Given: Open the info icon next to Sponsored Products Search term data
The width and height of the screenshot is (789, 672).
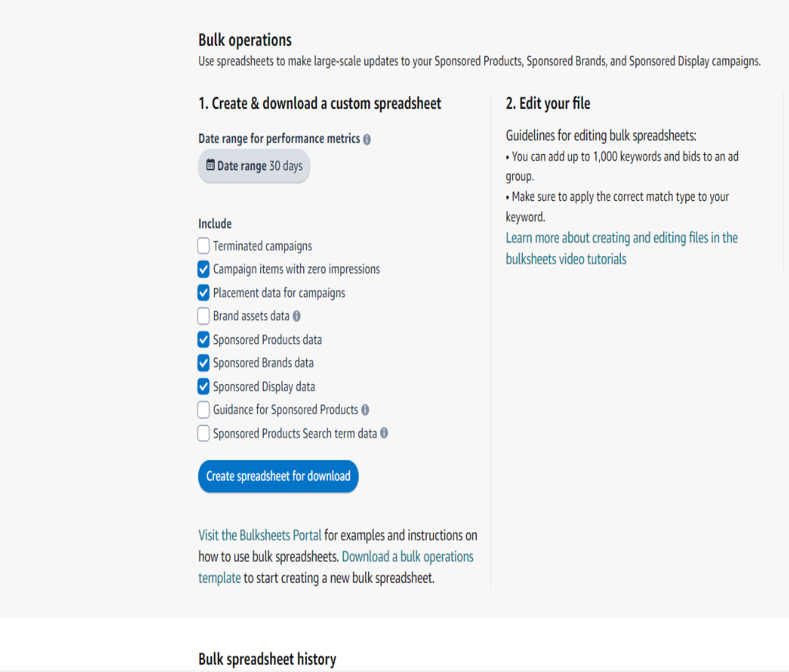Looking at the screenshot, I should coord(385,433).
